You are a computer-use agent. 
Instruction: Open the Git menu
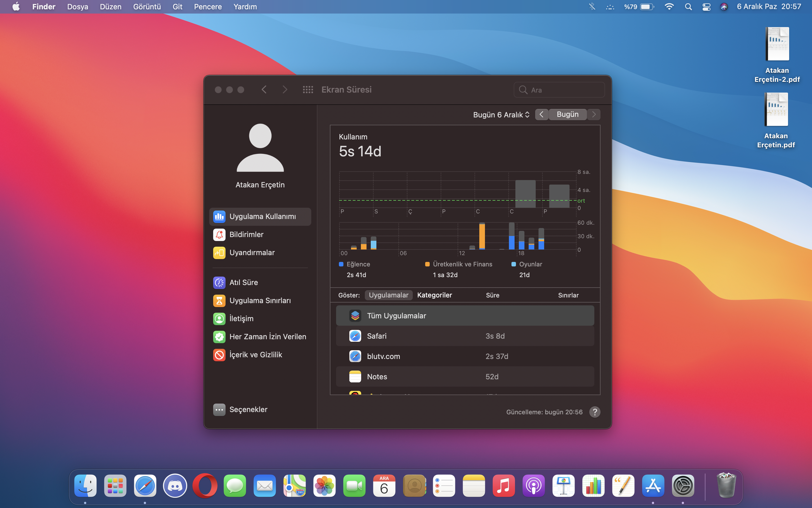click(177, 7)
